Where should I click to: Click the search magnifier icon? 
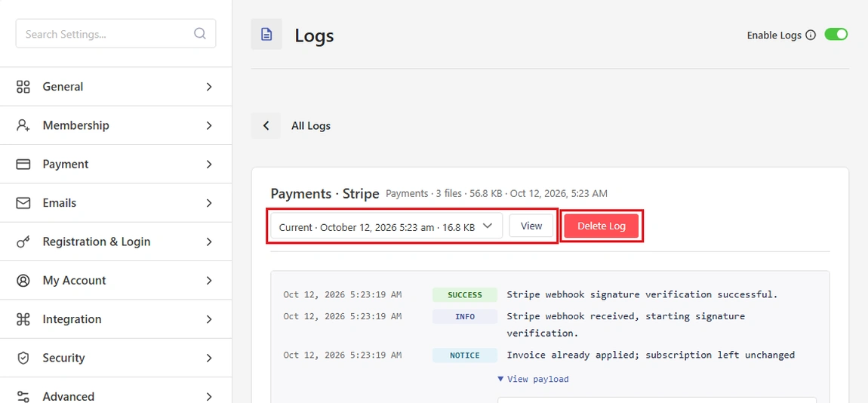click(x=200, y=34)
